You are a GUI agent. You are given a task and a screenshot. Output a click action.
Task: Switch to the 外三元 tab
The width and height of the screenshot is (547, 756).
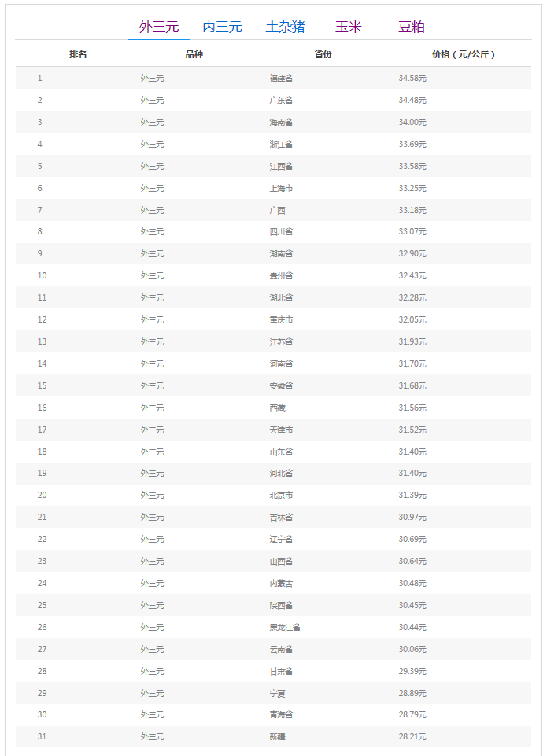(x=159, y=27)
